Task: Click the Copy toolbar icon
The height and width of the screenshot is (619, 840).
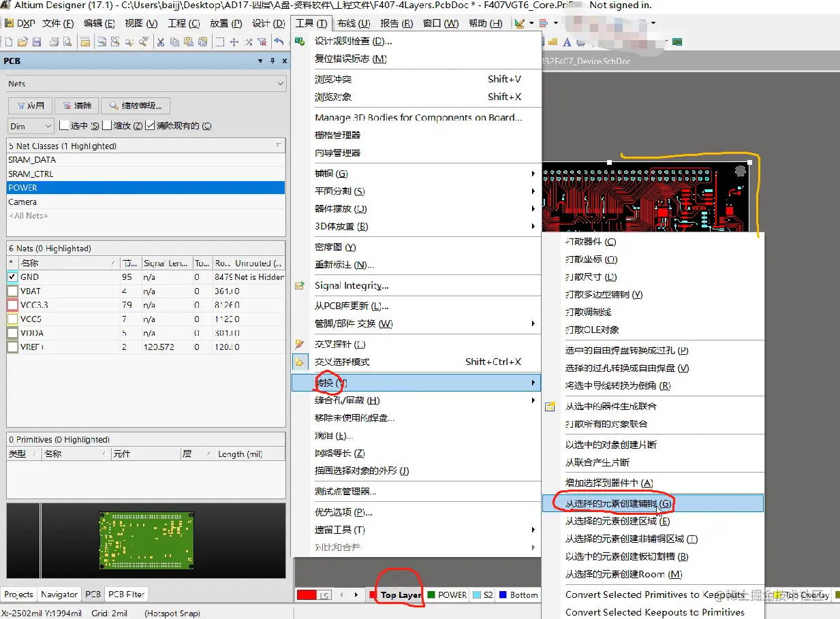Action: point(174,42)
